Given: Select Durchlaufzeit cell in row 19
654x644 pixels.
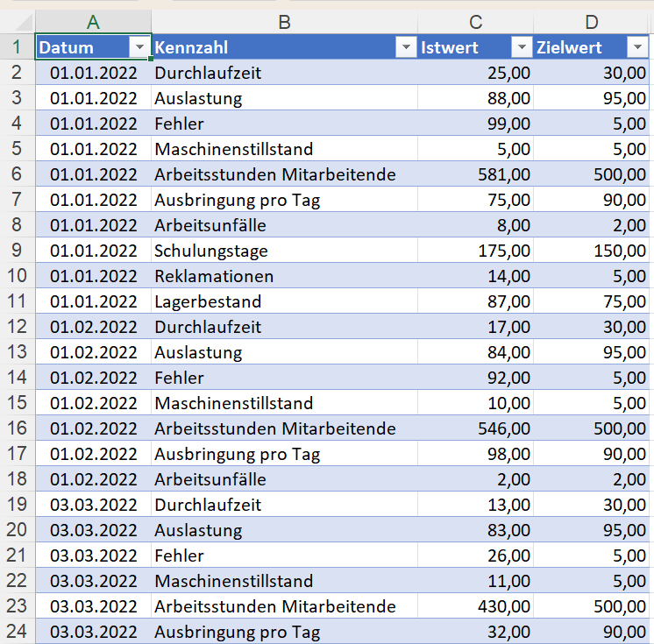Looking at the screenshot, I should point(284,505).
